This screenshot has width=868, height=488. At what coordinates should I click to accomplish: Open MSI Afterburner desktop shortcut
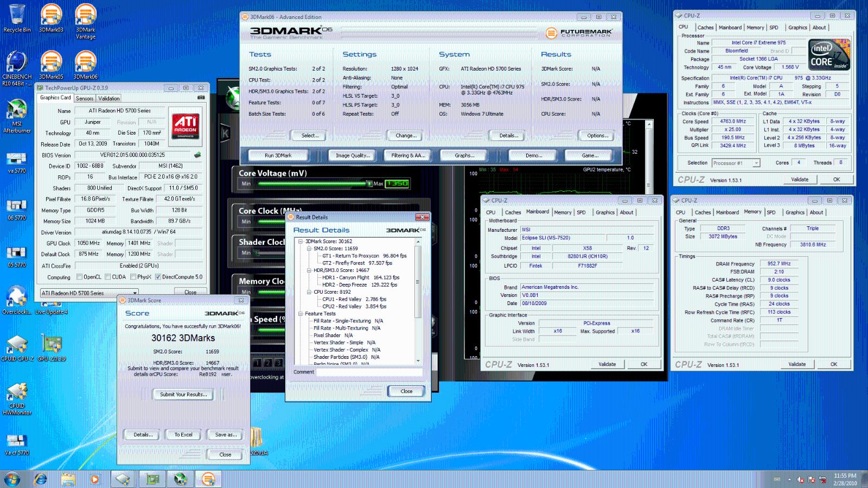click(x=17, y=116)
